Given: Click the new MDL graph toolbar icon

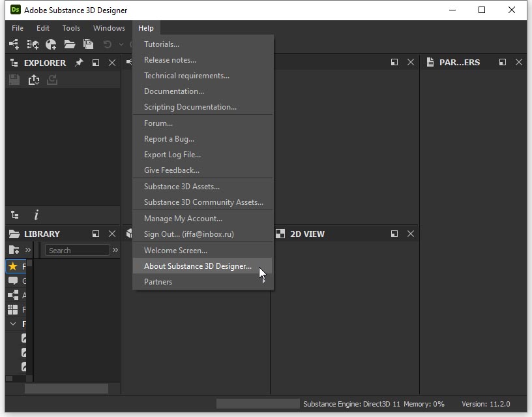Looking at the screenshot, I should pyautogui.click(x=33, y=44).
